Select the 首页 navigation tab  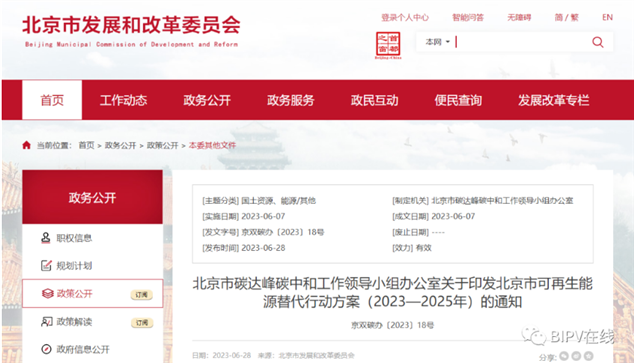point(52,100)
